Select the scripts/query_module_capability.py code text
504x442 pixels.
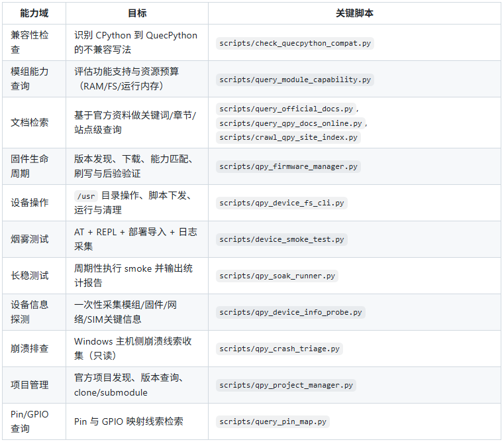coord(295,80)
